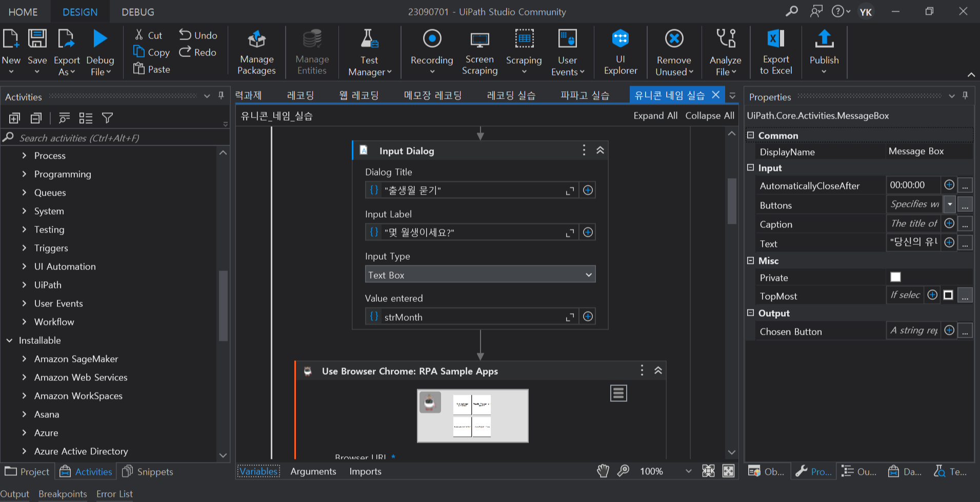Click Undo in ribbon
The height and width of the screenshot is (502, 980).
point(198,35)
